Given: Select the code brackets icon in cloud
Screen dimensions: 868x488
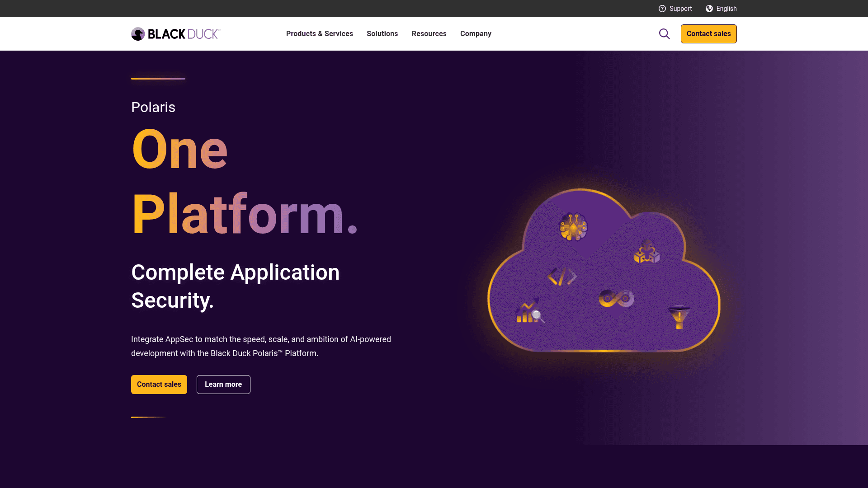Looking at the screenshot, I should click(562, 276).
